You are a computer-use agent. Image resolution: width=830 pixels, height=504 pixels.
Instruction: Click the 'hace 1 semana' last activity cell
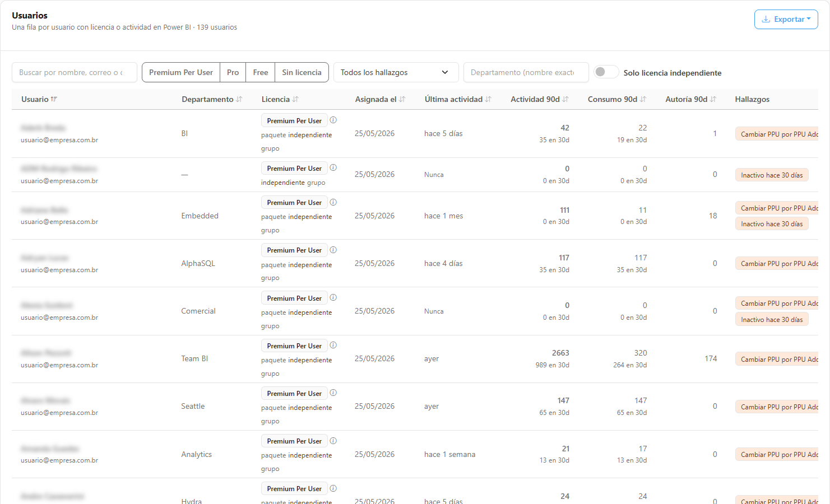tap(449, 454)
